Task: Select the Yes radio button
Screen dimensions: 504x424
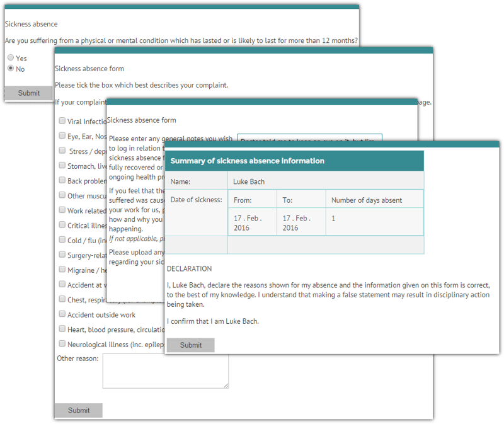Action: point(11,58)
